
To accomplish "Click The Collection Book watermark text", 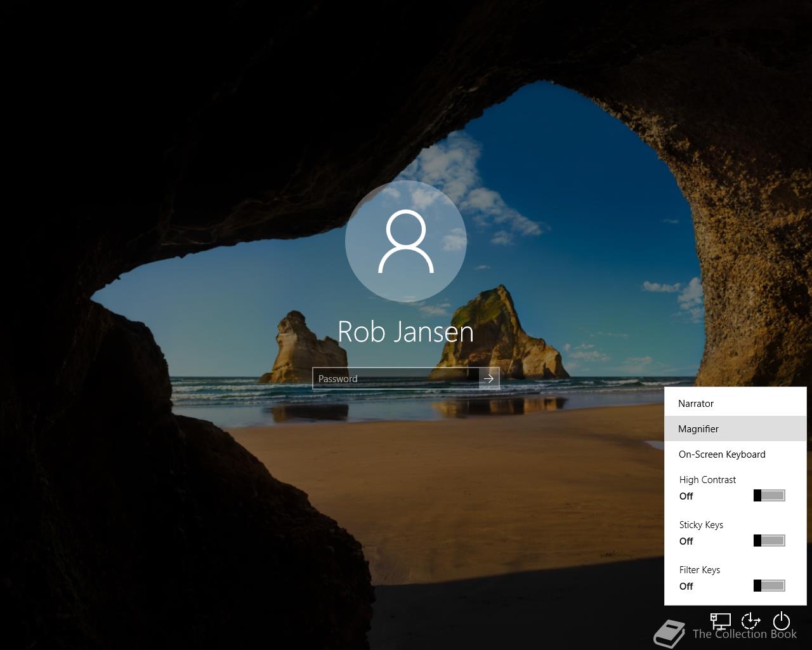I will click(745, 634).
